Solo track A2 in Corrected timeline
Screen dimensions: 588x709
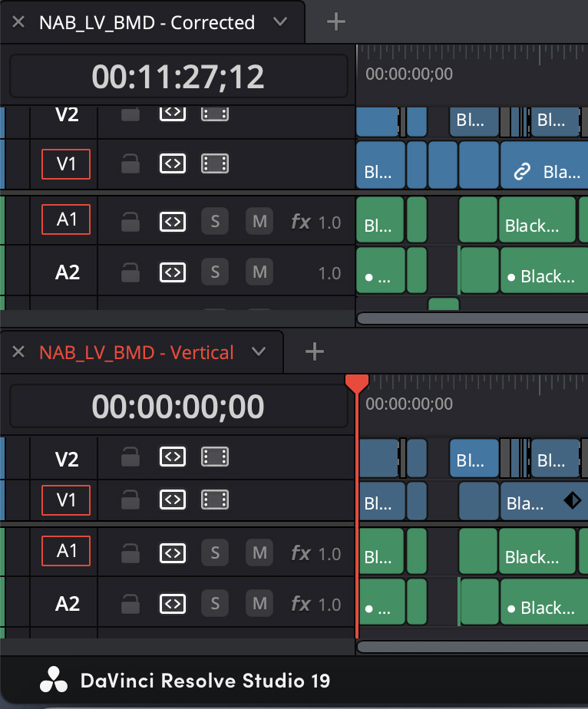(215, 272)
